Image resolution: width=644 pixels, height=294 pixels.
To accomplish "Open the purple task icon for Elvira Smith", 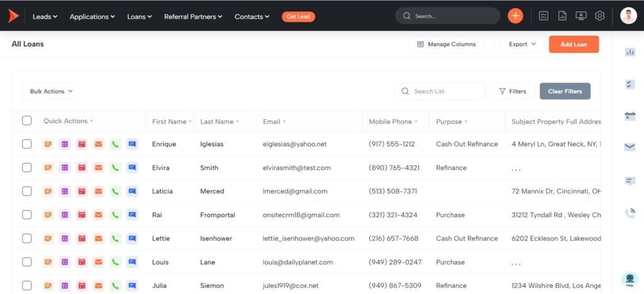I will [x=65, y=168].
